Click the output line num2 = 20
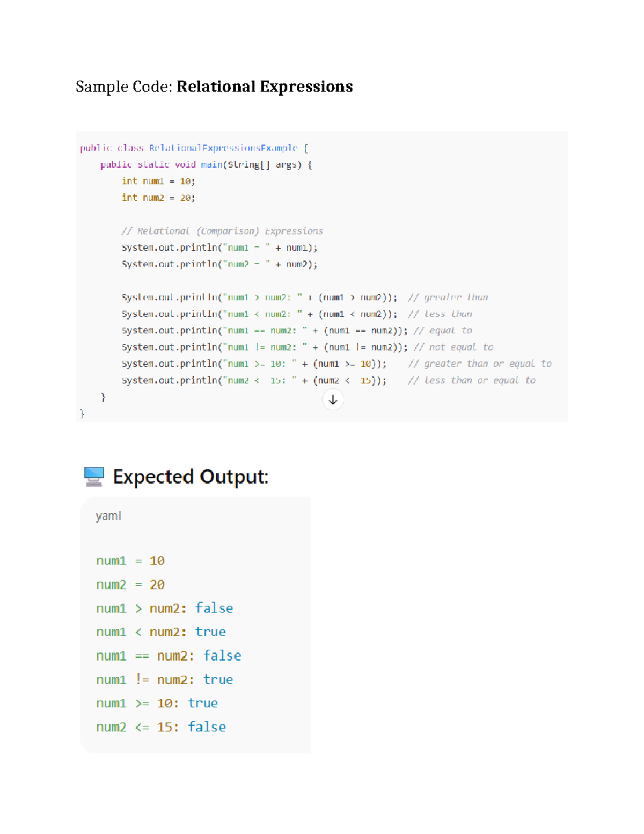644x834 pixels. (130, 584)
